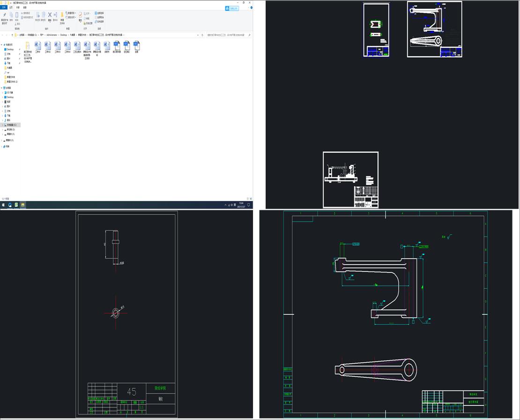Click the Windows Start button on taskbar
This screenshot has height=420, width=520.
(x=3, y=205)
